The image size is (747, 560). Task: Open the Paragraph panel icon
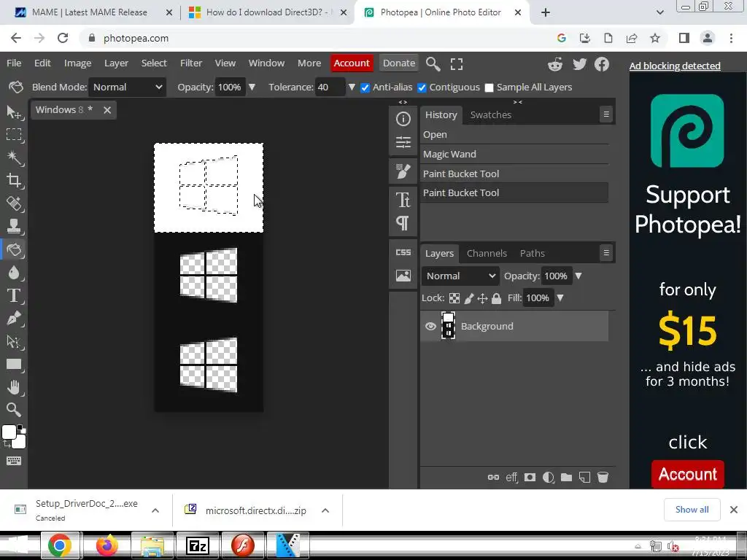click(403, 223)
